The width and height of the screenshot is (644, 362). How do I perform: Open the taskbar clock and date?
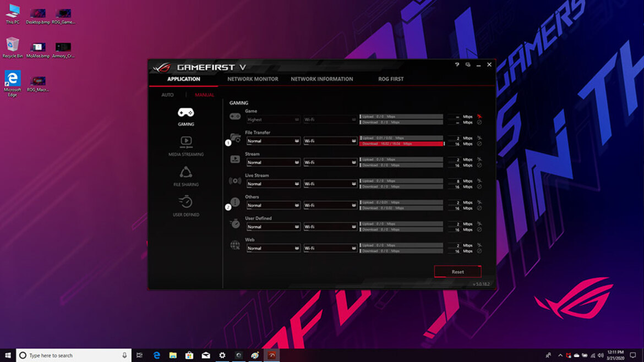[x=615, y=355]
